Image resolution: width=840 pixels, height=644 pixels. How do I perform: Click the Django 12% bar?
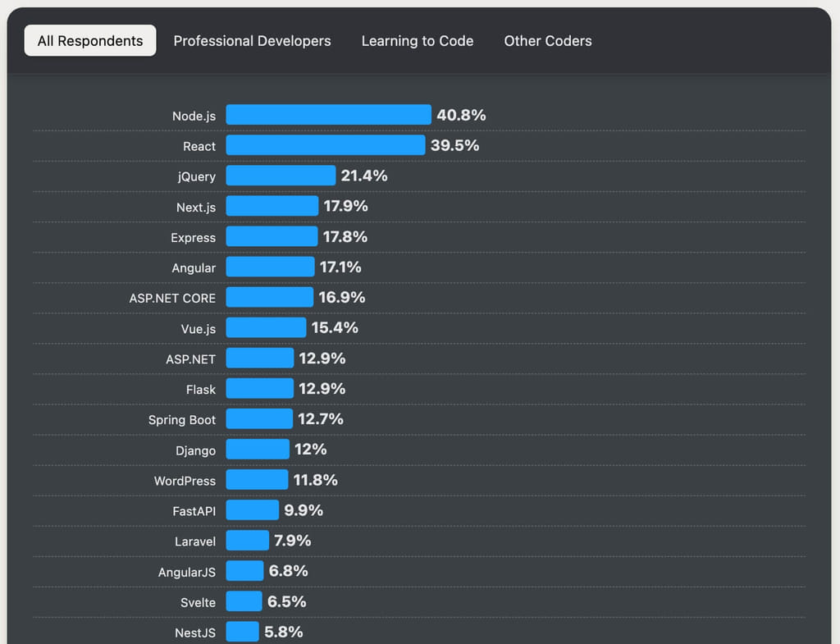[x=258, y=449]
